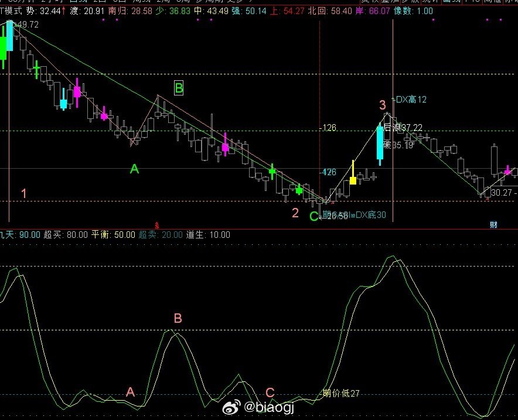The width and height of the screenshot is (518, 420).
Task: Click the @biaogj watermark text
Action: 268,407
